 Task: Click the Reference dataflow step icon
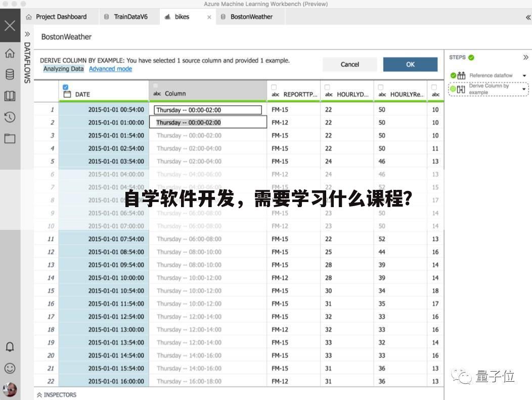click(x=461, y=75)
